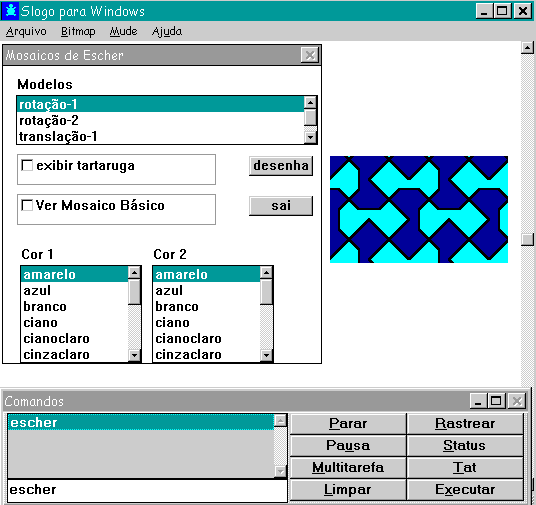Open the Bitmap menu
This screenshot has height=505, width=536.
point(78,31)
